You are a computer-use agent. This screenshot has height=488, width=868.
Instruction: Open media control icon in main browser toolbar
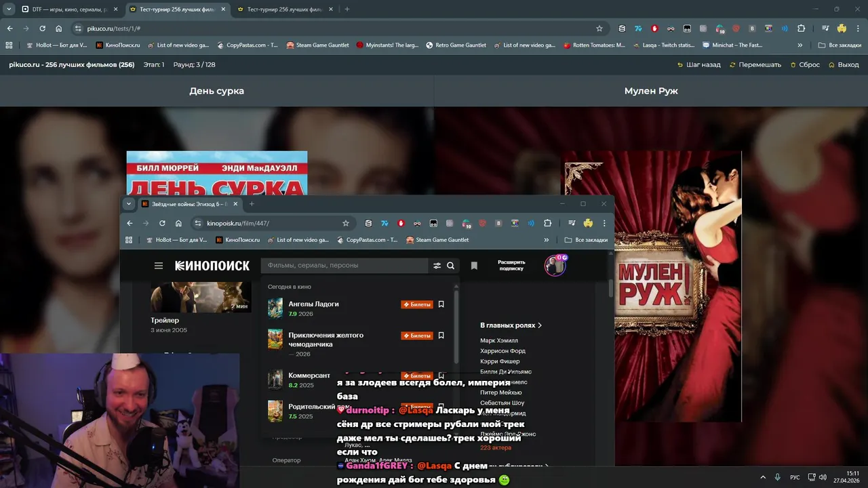point(825,28)
